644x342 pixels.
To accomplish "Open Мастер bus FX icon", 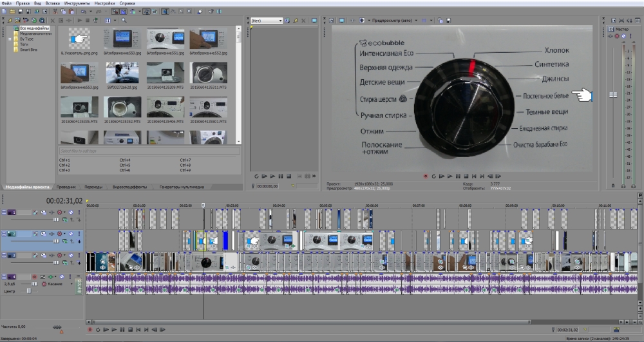I will 611,36.
